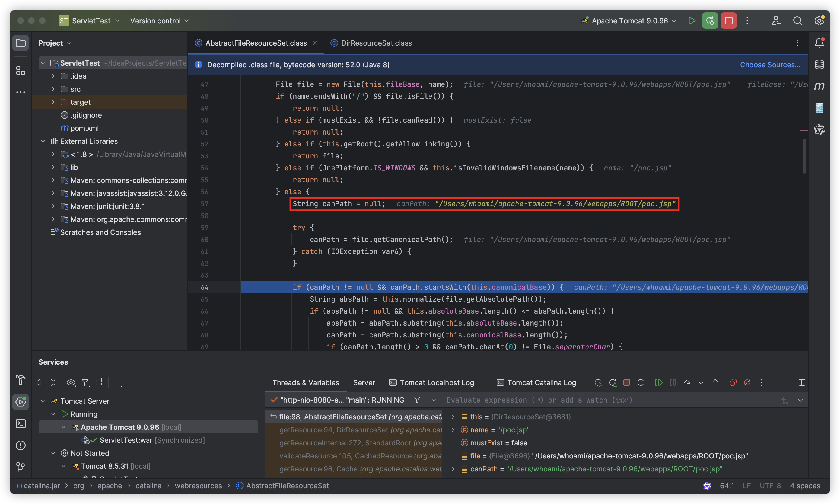The width and height of the screenshot is (840, 504).
Task: Click the Choose Sources... link
Action: click(x=770, y=65)
